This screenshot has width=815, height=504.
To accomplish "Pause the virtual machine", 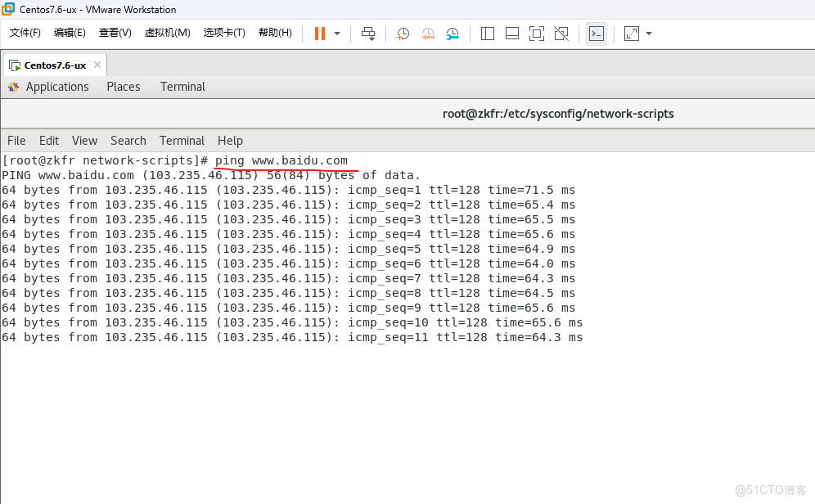I will click(320, 34).
